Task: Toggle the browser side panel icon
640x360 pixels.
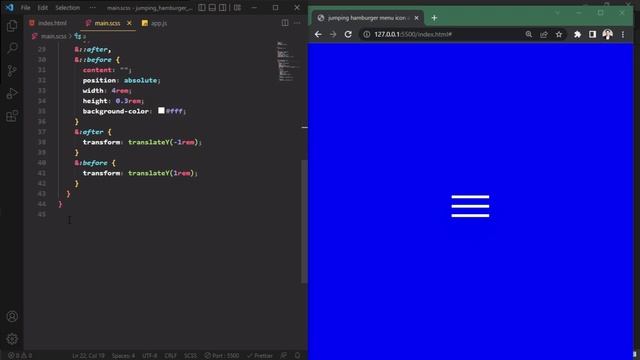Action: [x=592, y=34]
